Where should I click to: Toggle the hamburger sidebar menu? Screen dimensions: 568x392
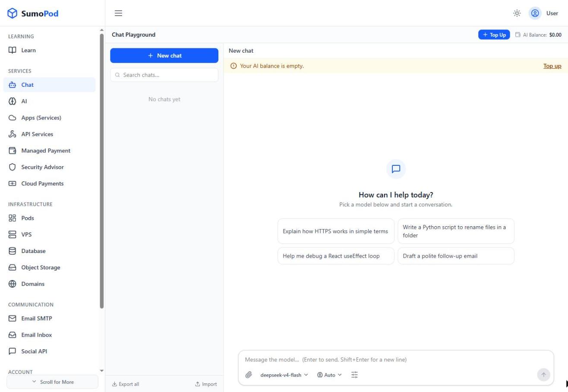(x=118, y=13)
